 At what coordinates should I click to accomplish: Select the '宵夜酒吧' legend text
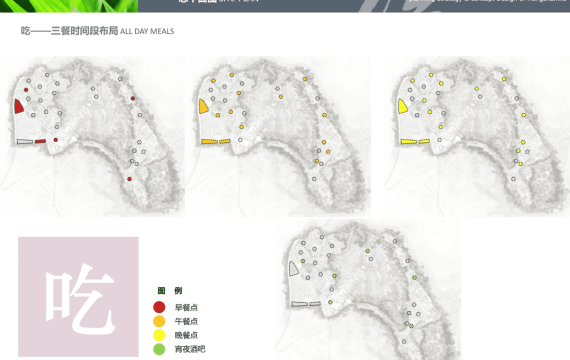(190, 349)
